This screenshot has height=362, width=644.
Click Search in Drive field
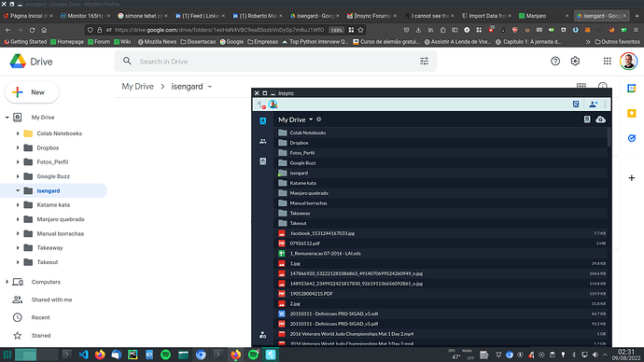(275, 62)
